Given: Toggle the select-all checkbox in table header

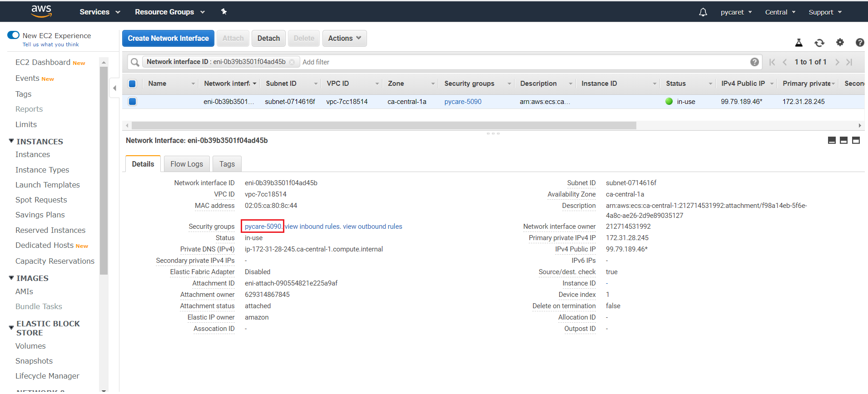Looking at the screenshot, I should [133, 84].
